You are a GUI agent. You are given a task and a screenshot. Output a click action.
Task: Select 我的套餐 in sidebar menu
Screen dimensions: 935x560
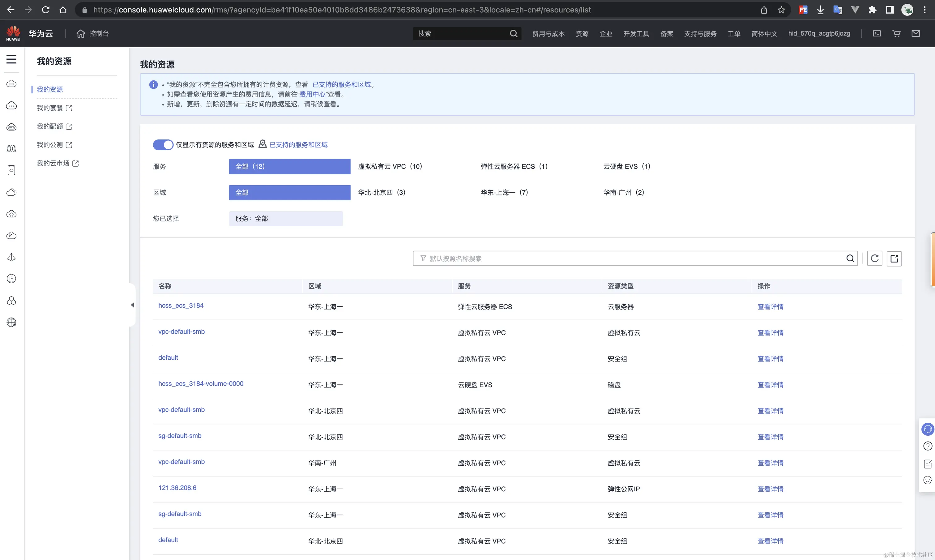[x=50, y=108]
